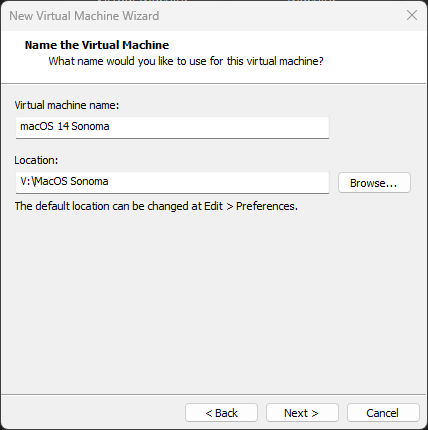The image size is (428, 430).
Task: Continue the wizard with Next
Action: 302,413
